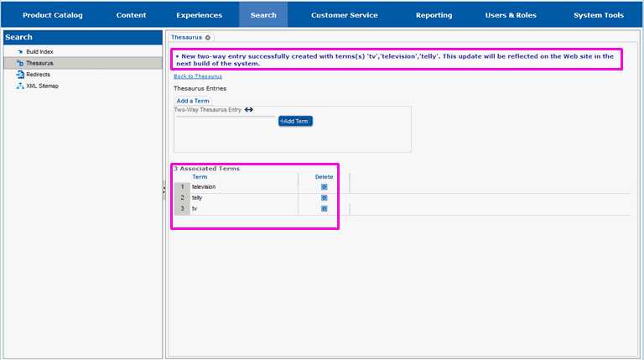This screenshot has width=644, height=360.
Task: Open the System Tools menu
Action: (x=599, y=15)
